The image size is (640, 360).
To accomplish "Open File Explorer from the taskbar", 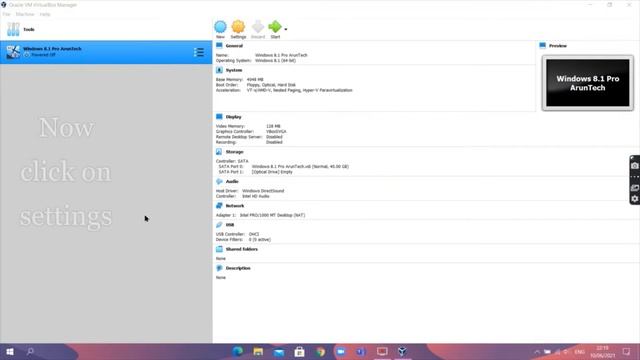I will (258, 351).
